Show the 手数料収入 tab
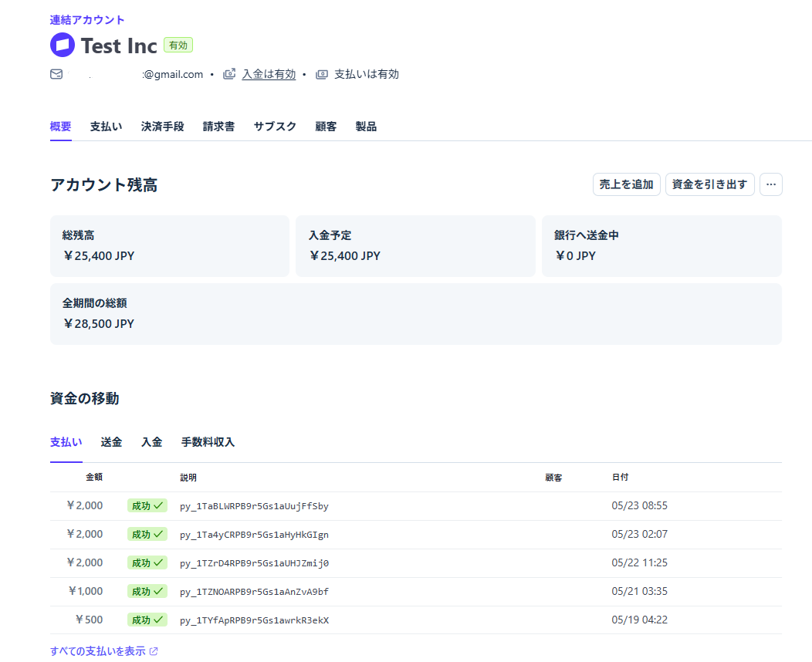The height and width of the screenshot is (662, 812). pyautogui.click(x=208, y=442)
